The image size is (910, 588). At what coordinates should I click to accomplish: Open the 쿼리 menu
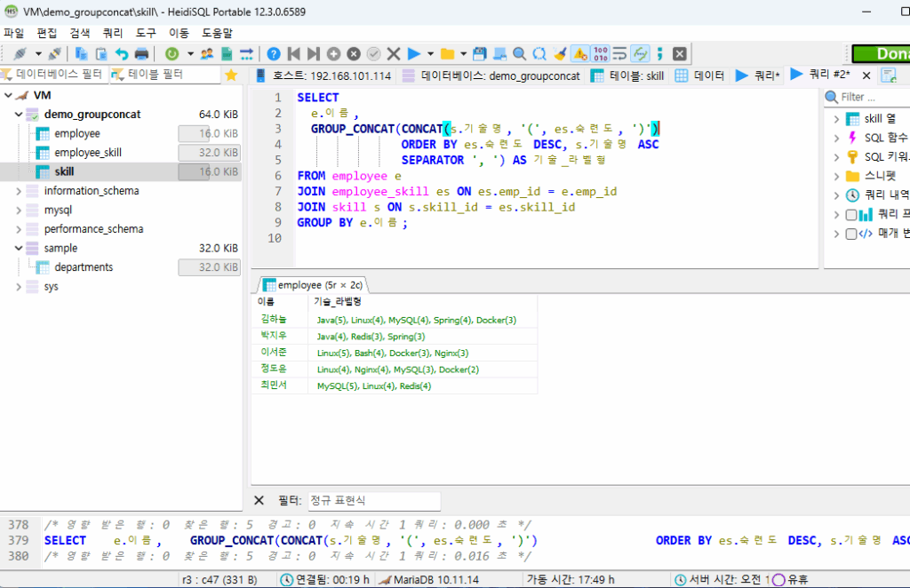113,33
